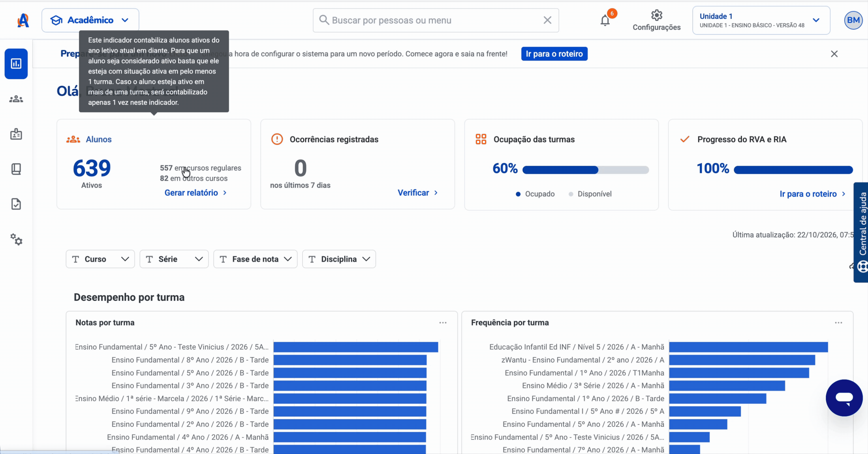Viewport: 868px width, 454px height.
Task: Click the app logo in top-left corner
Action: 23,20
